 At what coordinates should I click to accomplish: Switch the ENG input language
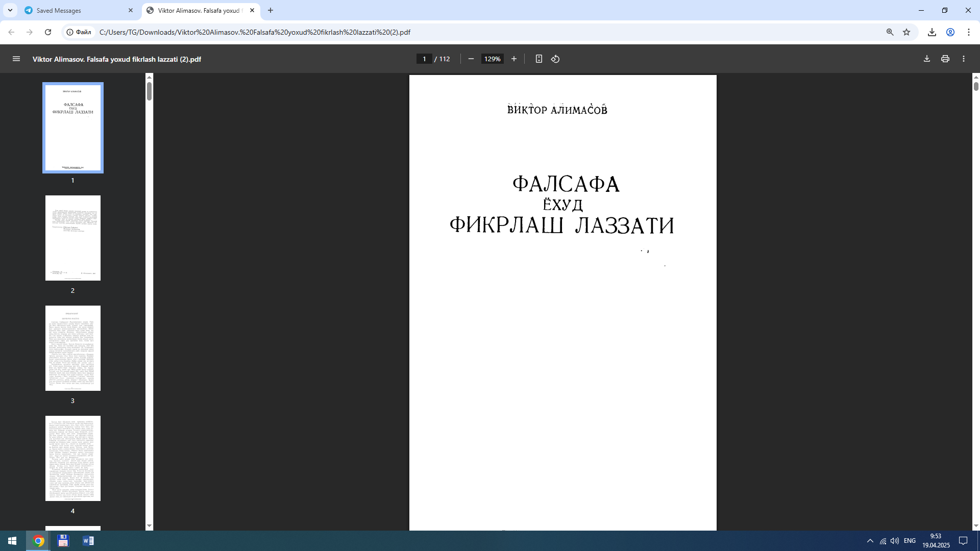pyautogui.click(x=910, y=541)
